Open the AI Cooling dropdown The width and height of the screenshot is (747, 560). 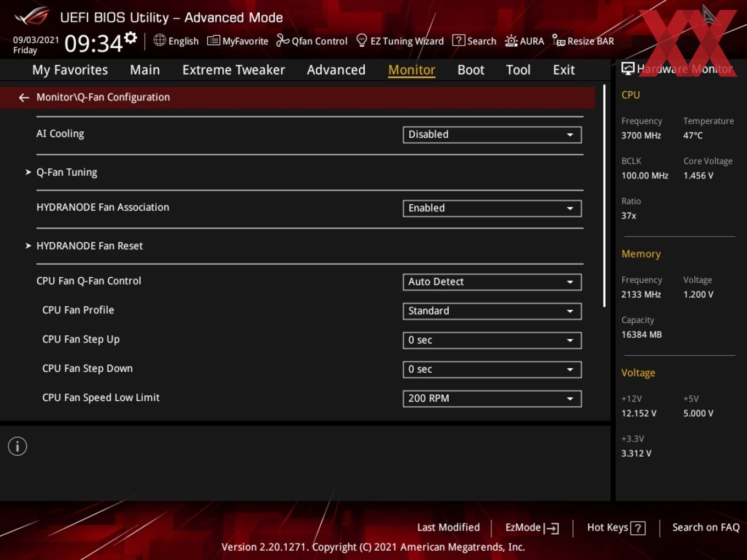point(492,135)
